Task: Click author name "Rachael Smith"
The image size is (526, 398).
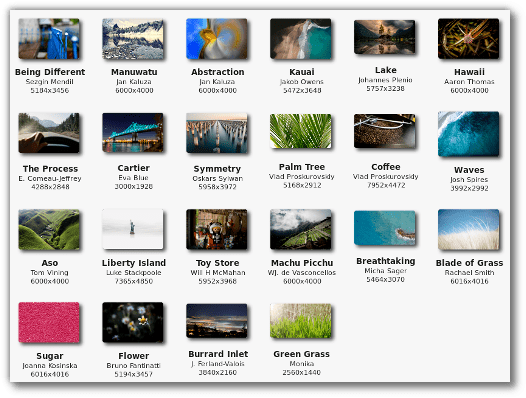Action: [x=469, y=272]
